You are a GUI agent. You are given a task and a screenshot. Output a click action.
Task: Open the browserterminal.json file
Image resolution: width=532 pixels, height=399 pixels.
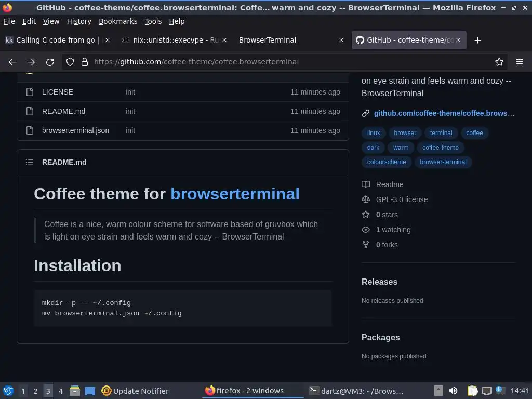pos(76,130)
